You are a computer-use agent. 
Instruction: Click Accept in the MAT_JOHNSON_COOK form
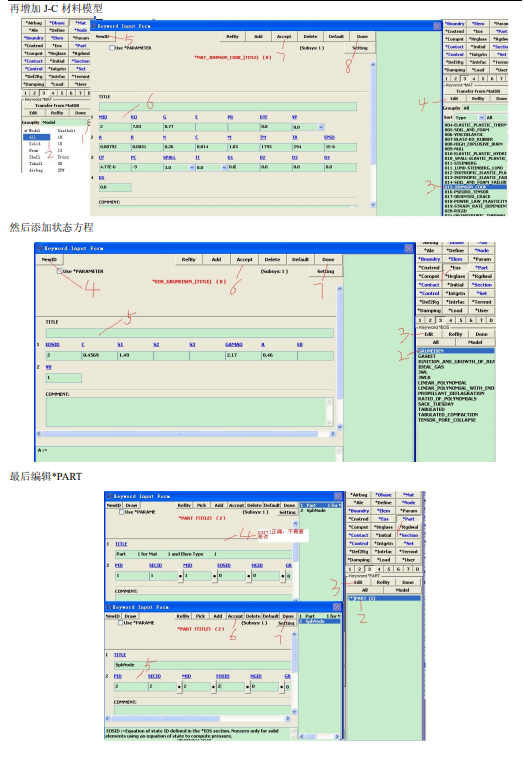(x=284, y=36)
